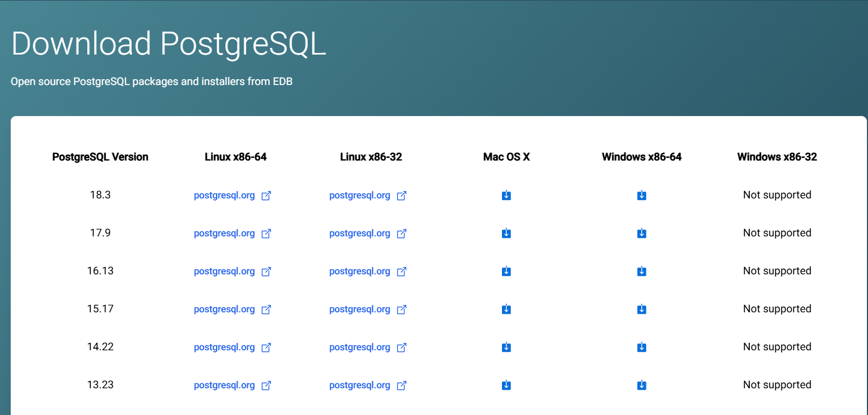Click the Mac OS X column header
This screenshot has width=868, height=415.
[x=506, y=157]
